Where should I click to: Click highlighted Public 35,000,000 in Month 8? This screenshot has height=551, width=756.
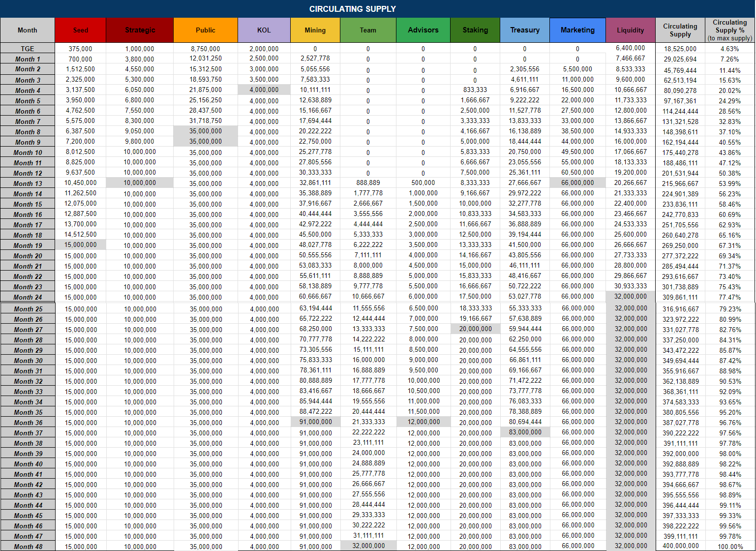pyautogui.click(x=206, y=131)
